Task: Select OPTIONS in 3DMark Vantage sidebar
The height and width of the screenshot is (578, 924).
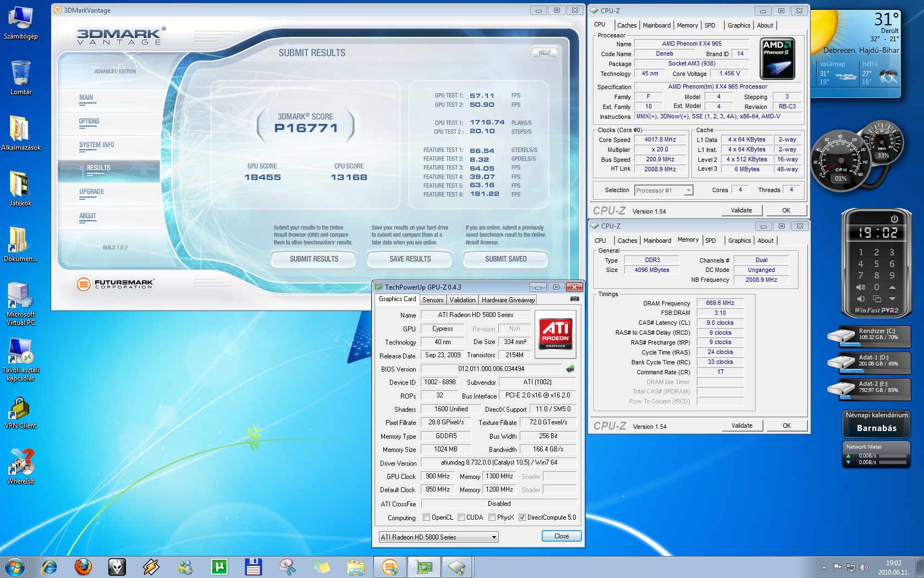Action: (89, 121)
